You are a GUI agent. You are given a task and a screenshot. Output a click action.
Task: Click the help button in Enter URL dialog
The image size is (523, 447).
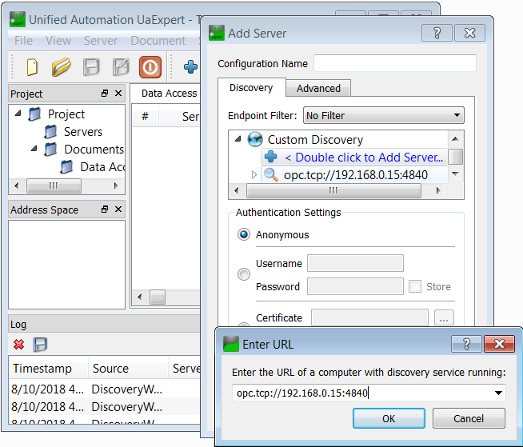466,344
